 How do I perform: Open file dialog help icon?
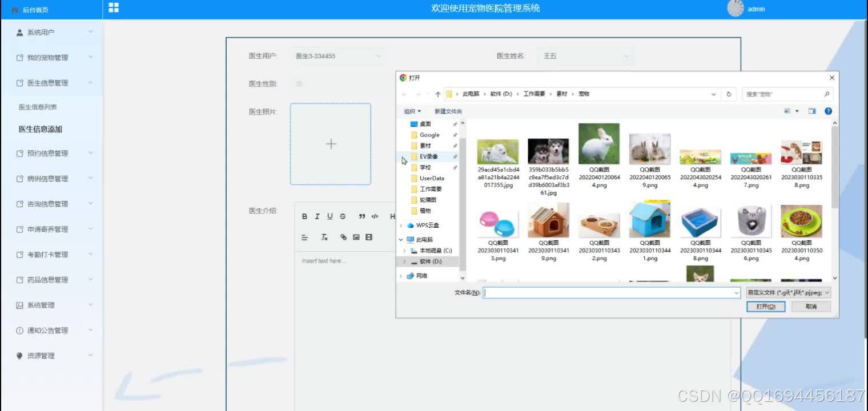tap(828, 111)
